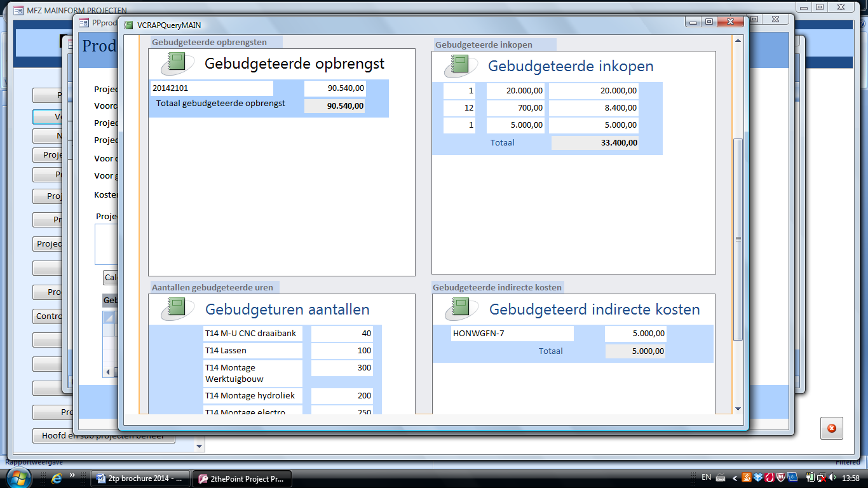Click the 20142101 project number field
Viewport: 868px width, 488px height.
(212, 88)
